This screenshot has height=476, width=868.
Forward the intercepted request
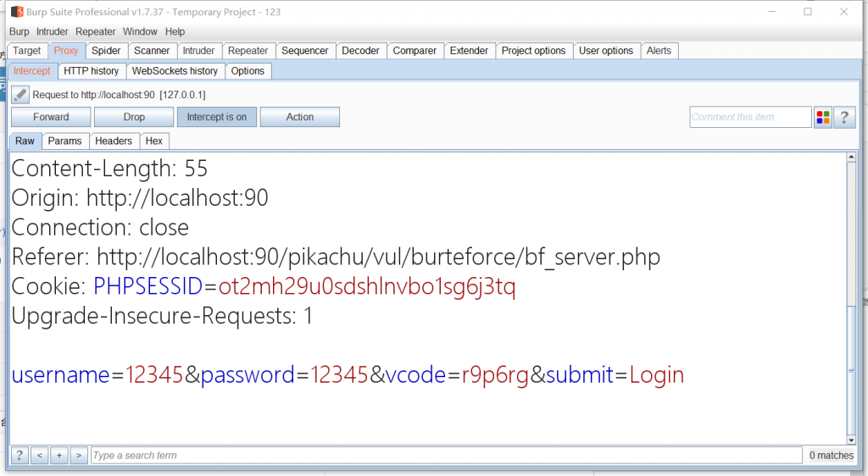coord(51,117)
